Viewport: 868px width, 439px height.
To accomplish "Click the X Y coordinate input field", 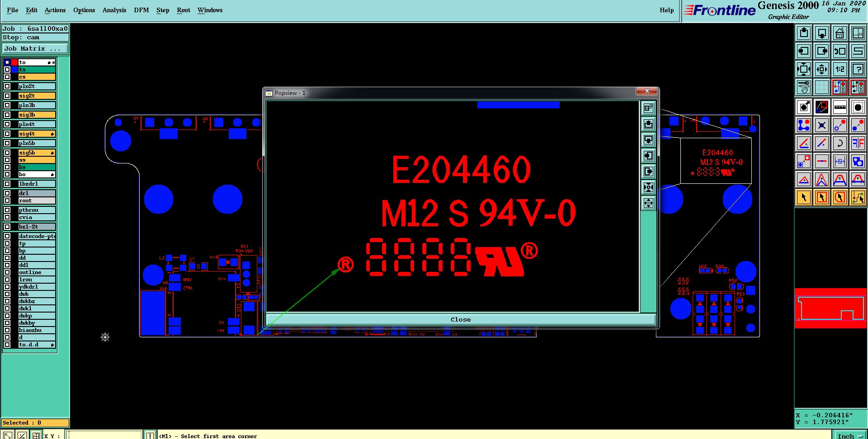I will (x=104, y=435).
